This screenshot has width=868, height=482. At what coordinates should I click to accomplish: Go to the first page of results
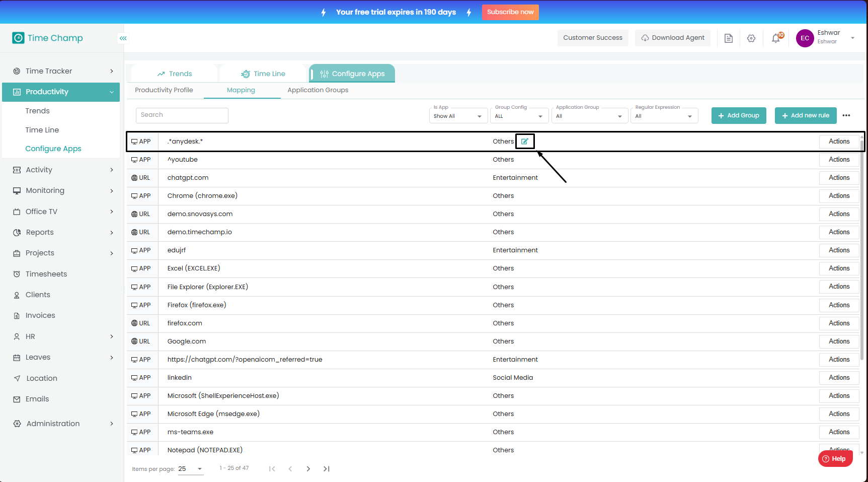(x=272, y=469)
